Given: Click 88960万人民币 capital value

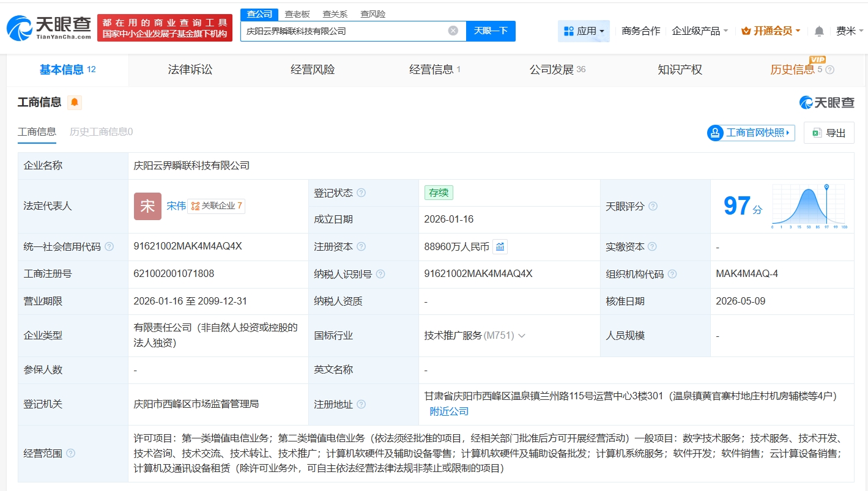Looking at the screenshot, I should click(456, 246).
